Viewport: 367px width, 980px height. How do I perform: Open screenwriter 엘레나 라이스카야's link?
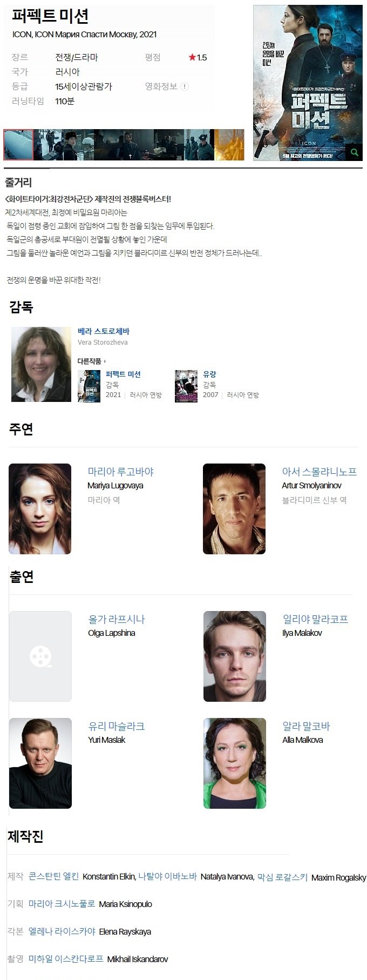point(62,931)
